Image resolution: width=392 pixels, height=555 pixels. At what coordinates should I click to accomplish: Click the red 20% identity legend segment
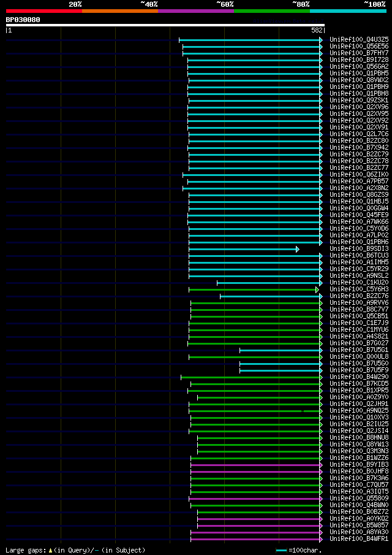pos(44,11)
